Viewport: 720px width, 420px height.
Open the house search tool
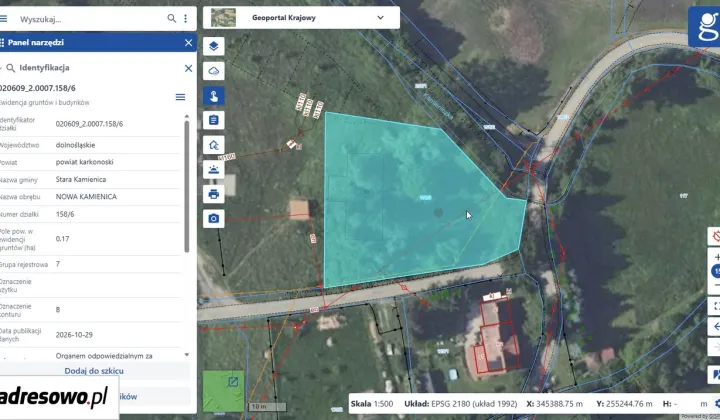(214, 145)
